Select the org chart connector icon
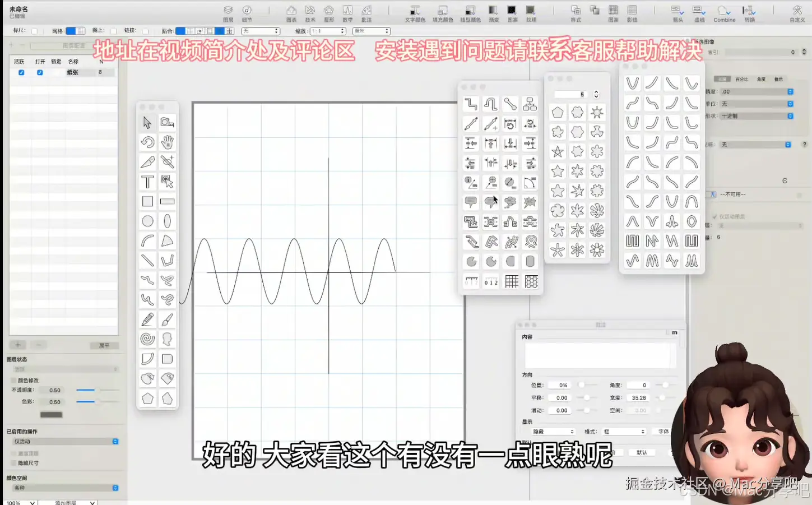This screenshot has width=812, height=505. (x=530, y=104)
